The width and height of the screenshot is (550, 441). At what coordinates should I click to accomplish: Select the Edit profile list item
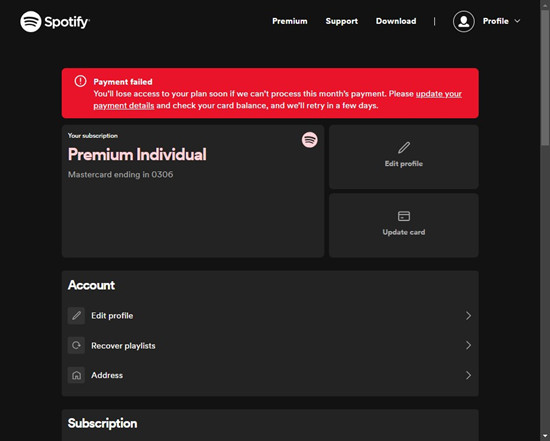pos(270,315)
